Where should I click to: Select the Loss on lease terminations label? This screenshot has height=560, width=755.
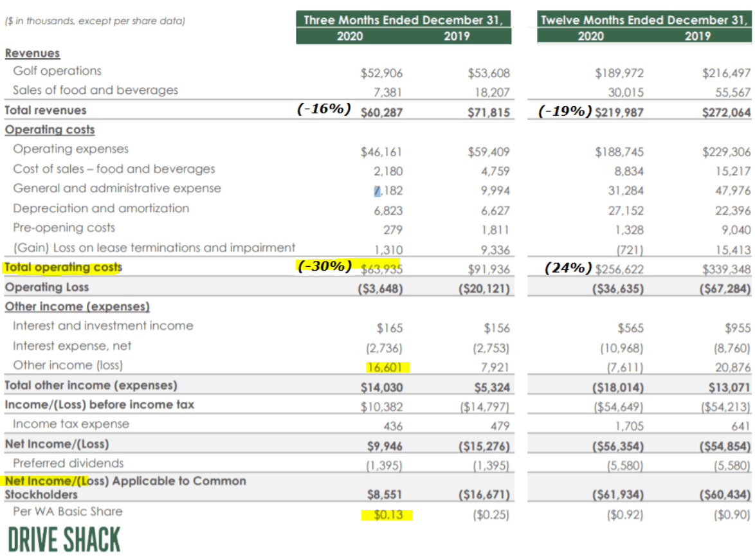(x=154, y=248)
